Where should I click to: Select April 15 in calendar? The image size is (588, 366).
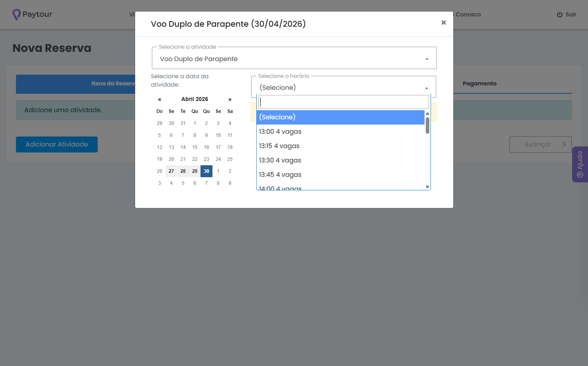195,147
